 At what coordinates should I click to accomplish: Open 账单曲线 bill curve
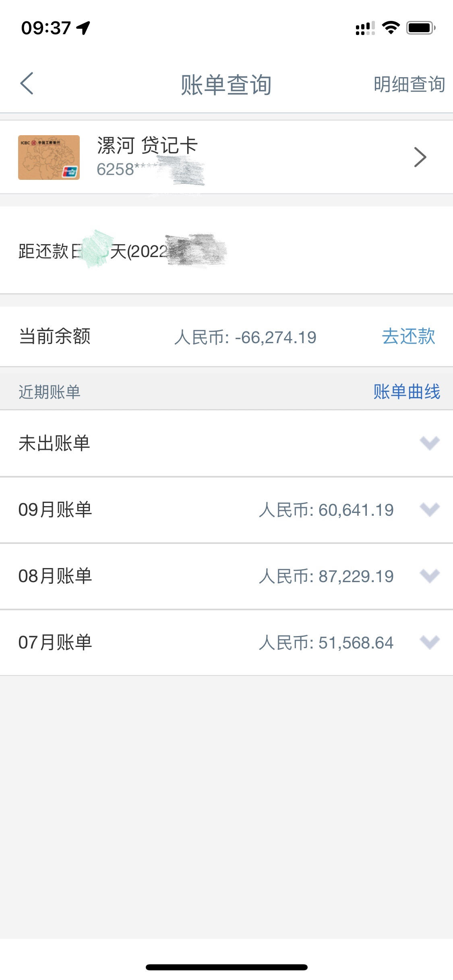pyautogui.click(x=407, y=391)
